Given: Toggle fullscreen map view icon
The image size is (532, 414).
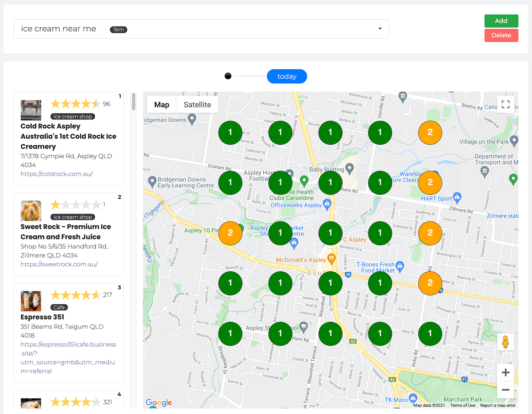Looking at the screenshot, I should [x=505, y=104].
